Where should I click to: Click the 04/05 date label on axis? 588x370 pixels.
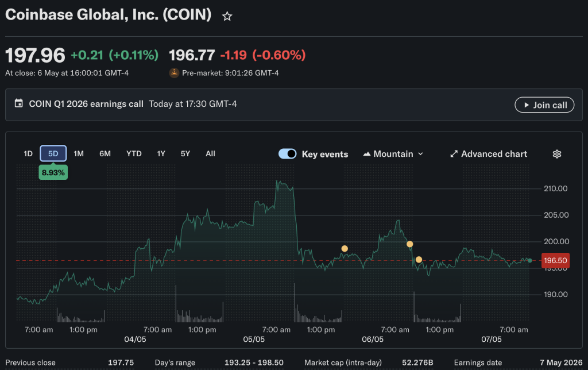click(135, 339)
